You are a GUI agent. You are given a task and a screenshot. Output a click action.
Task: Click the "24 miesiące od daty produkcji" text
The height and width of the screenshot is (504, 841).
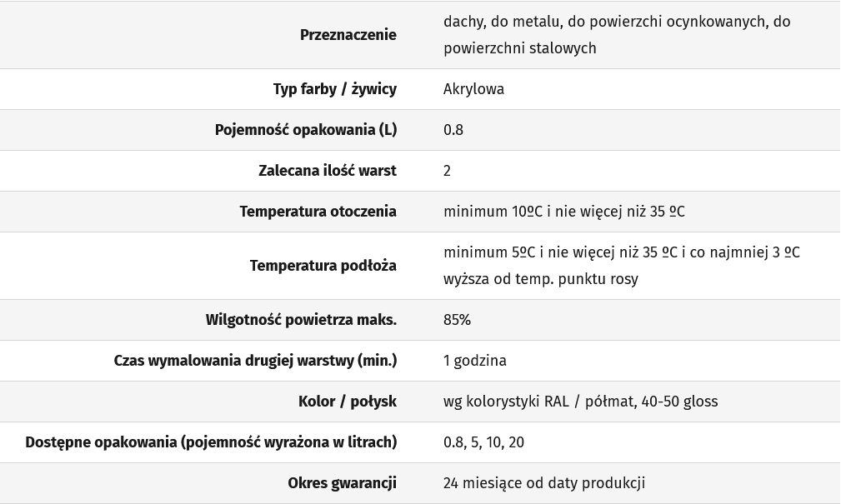pos(544,483)
